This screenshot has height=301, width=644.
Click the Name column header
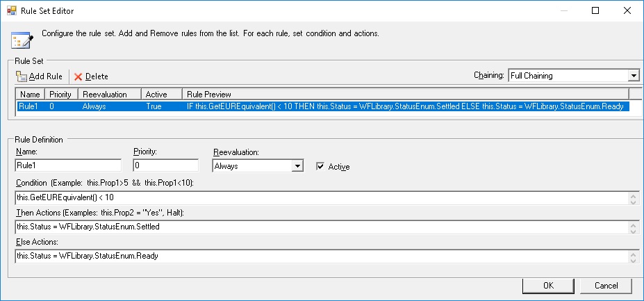[x=30, y=95]
